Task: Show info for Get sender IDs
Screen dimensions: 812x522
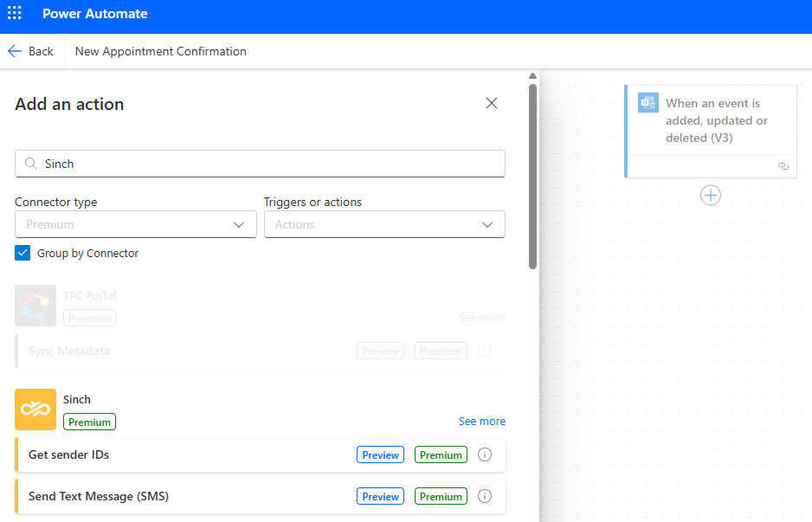Action: click(x=485, y=454)
